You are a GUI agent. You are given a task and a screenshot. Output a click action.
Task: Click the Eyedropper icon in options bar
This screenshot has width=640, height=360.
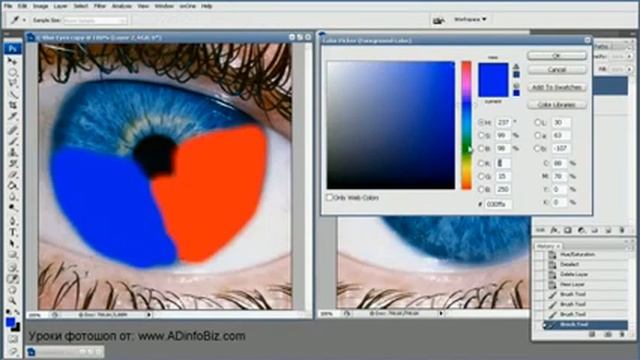(15, 20)
